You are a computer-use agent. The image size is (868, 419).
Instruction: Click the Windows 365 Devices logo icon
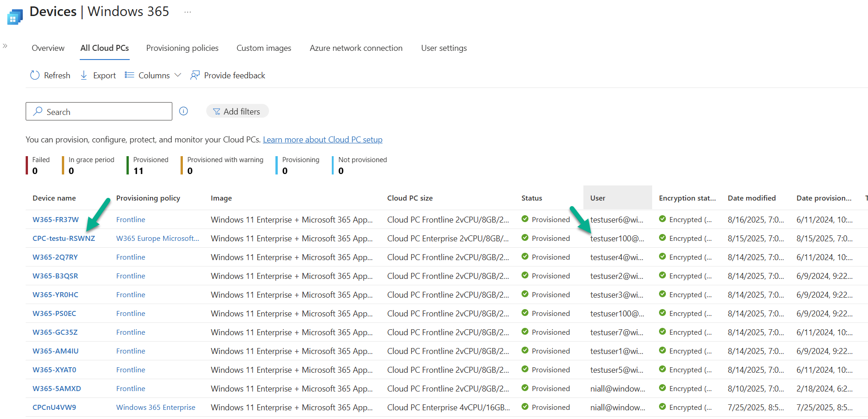tap(15, 17)
